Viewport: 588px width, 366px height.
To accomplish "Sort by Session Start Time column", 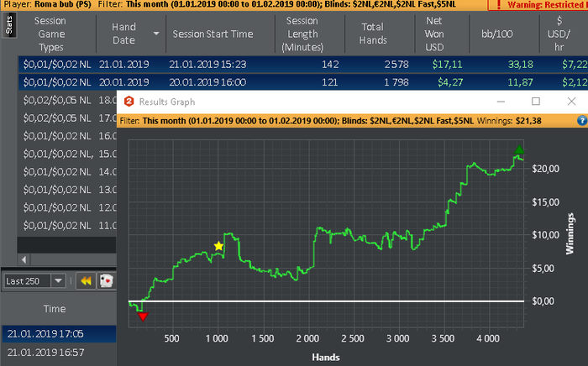I will coord(213,34).
